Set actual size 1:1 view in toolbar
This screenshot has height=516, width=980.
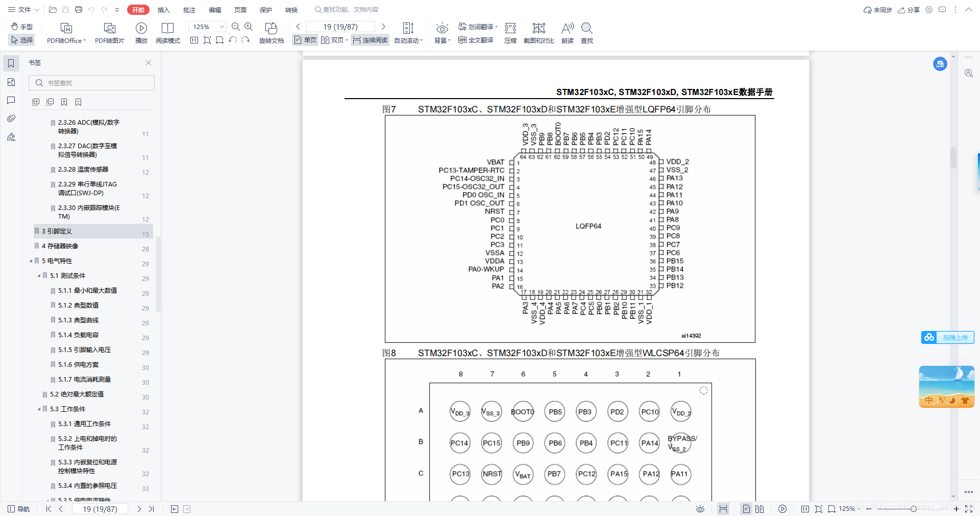coord(194,40)
